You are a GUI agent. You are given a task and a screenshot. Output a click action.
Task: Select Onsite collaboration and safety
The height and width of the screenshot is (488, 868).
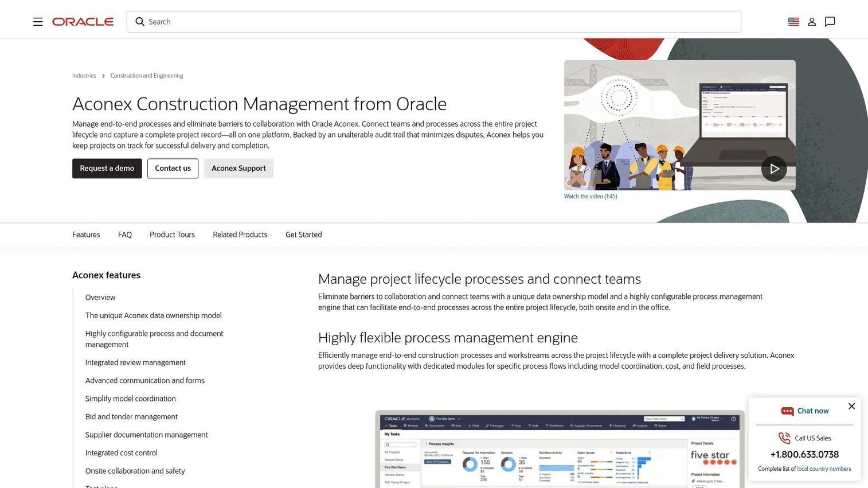(x=135, y=471)
